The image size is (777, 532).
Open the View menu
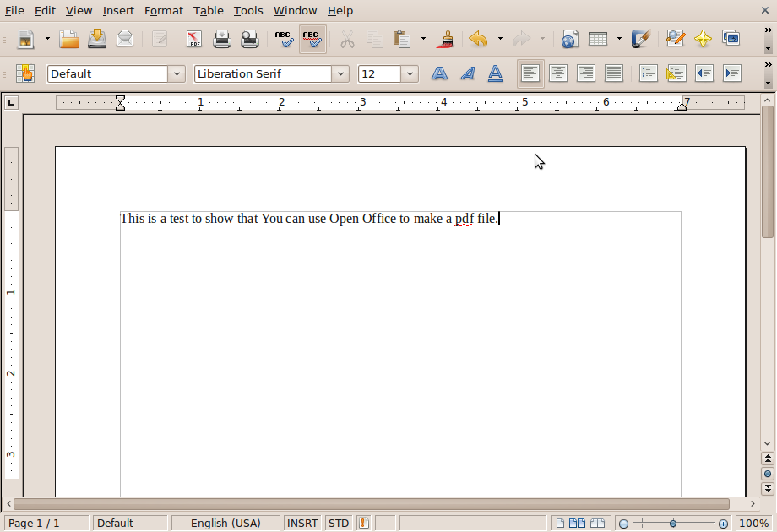pyautogui.click(x=79, y=10)
